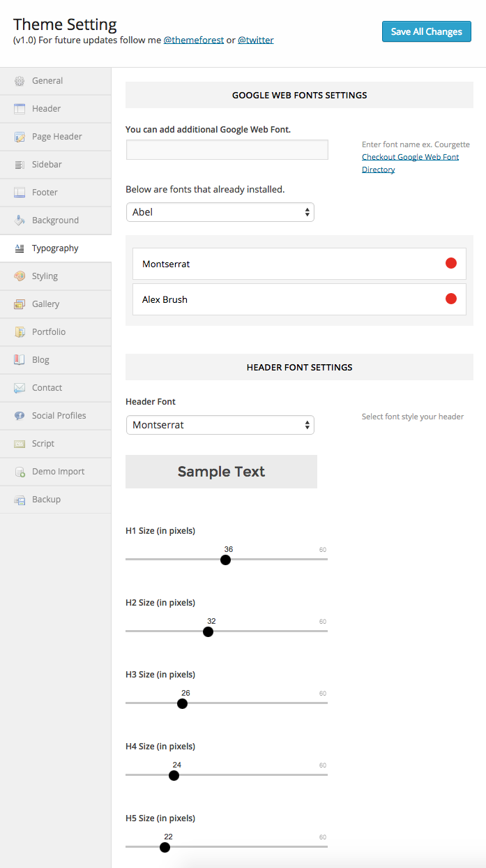The height and width of the screenshot is (868, 486).
Task: Click the Styling palette icon
Action: tap(20, 276)
